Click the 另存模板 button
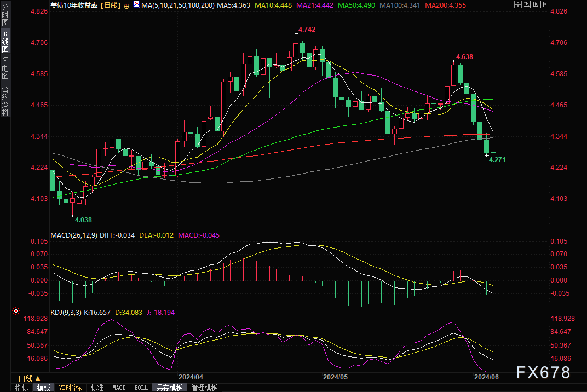587x392 pixels. pyautogui.click(x=170, y=388)
